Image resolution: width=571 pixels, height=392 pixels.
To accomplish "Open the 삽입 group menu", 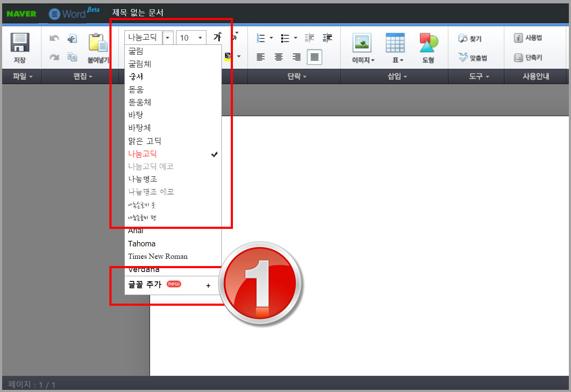I will click(x=397, y=76).
